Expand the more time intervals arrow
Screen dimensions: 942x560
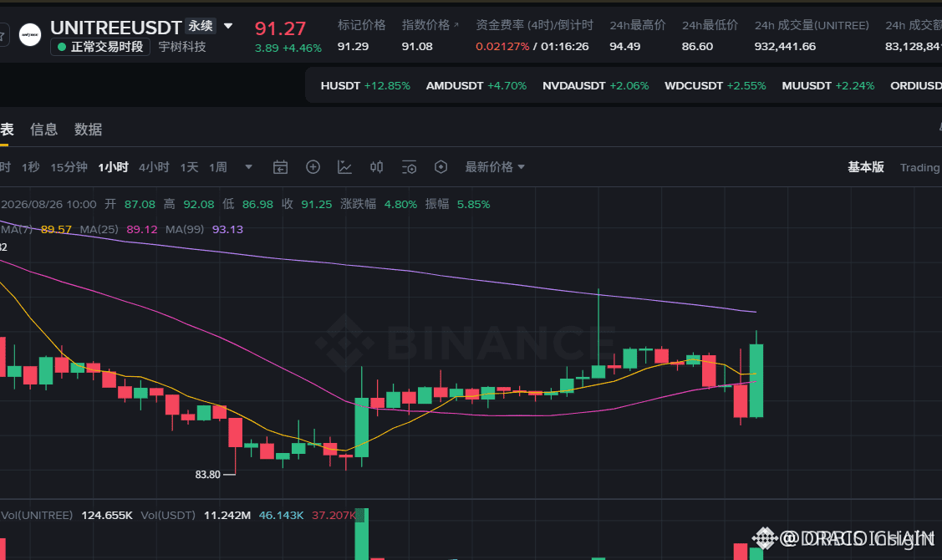[249, 167]
